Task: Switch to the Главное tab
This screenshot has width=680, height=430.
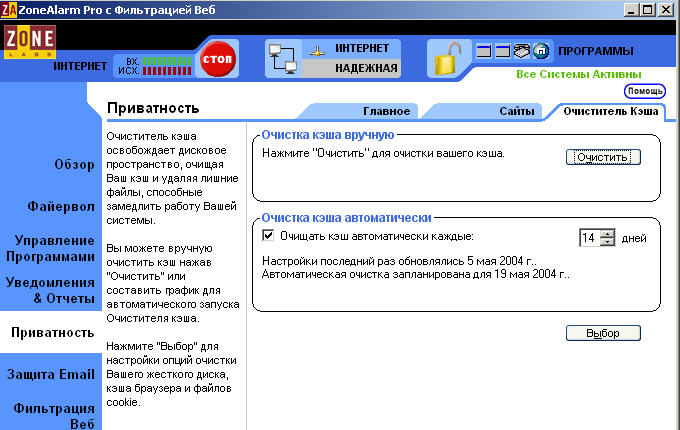Action: 386,111
